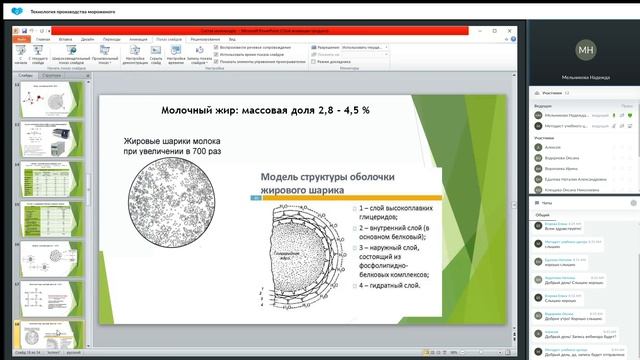Click fit slide to window icon

(x=508, y=352)
